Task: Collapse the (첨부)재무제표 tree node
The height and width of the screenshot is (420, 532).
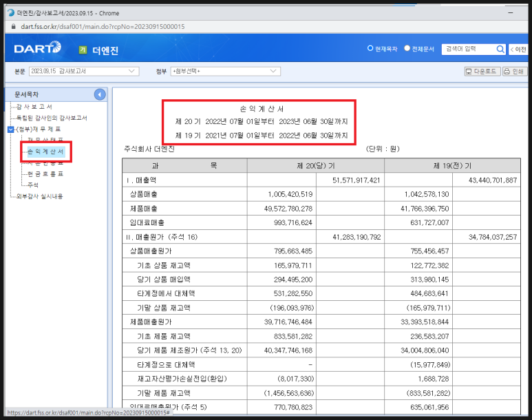Action: (11, 129)
